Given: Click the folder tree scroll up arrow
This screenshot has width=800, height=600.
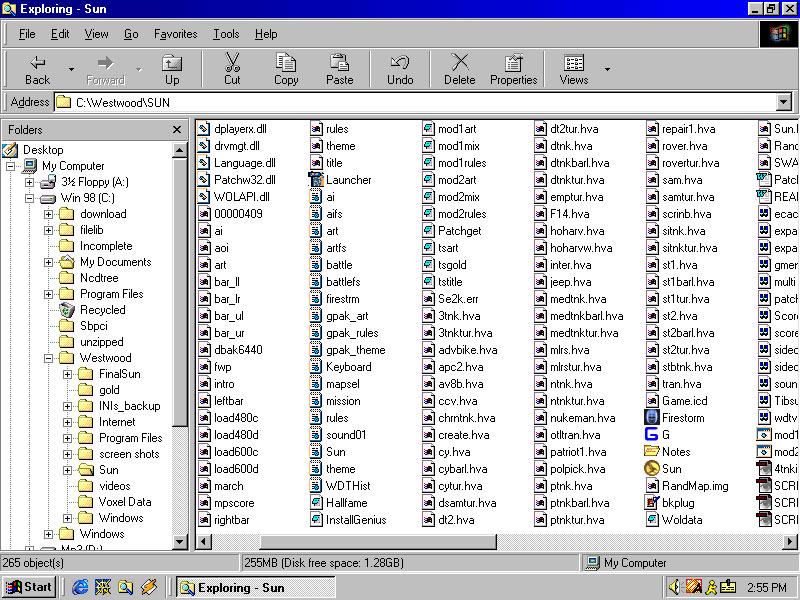Looking at the screenshot, I should pyautogui.click(x=180, y=151).
